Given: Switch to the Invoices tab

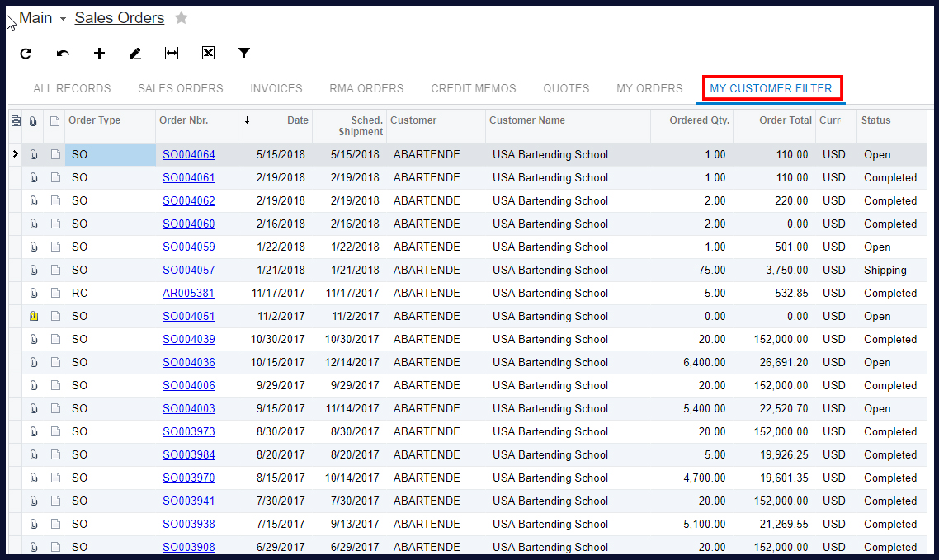Looking at the screenshot, I should tap(276, 88).
